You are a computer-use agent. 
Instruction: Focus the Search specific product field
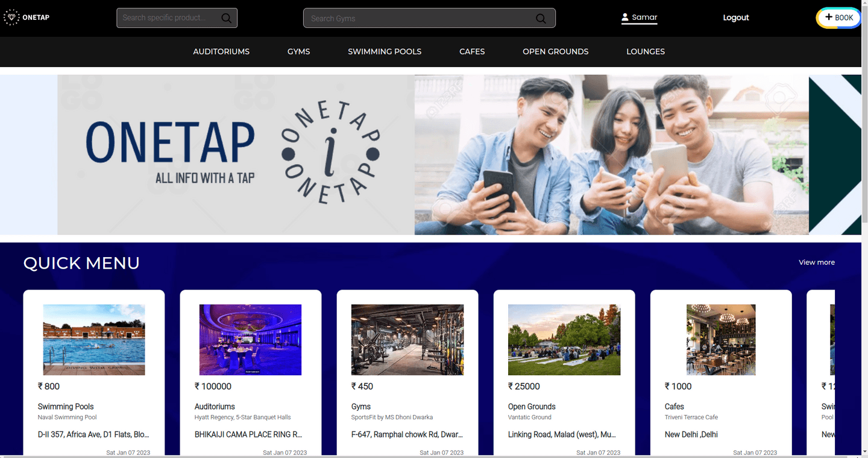pos(177,18)
